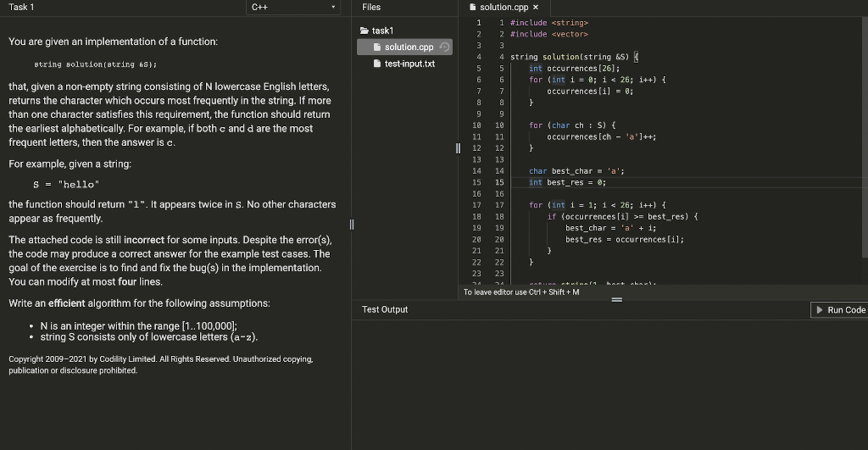Close the solution.cpp editor tab
The height and width of the screenshot is (450, 868).
[x=536, y=7]
